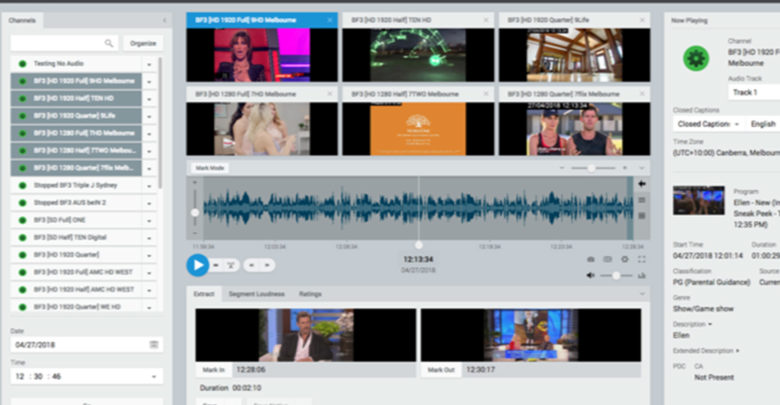
Task: Click the blue Play button
Action: tap(197, 265)
